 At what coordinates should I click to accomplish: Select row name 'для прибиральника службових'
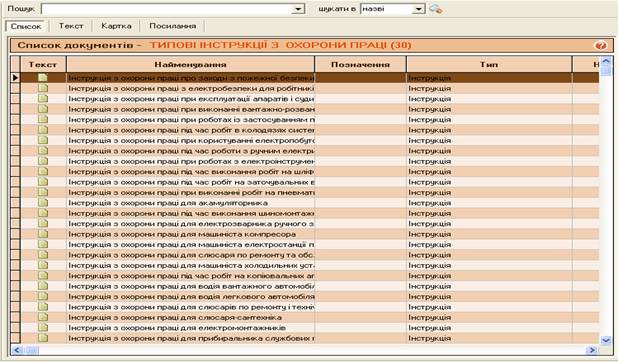coord(191,338)
